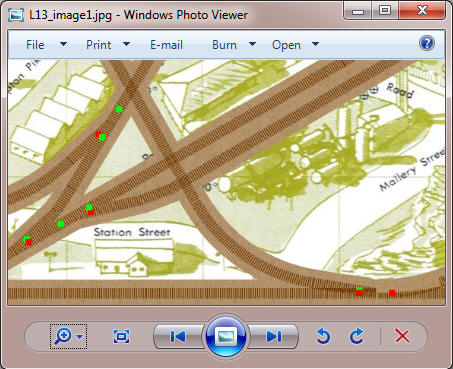The width and height of the screenshot is (453, 369).
Task: Click the Actual size fit icon
Action: pyautogui.click(x=121, y=336)
